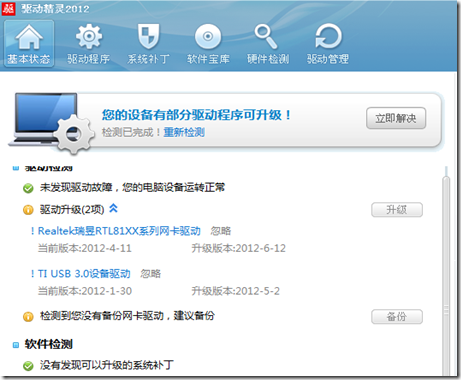
Task: Click the laptop with gear image
Action: coord(50,123)
